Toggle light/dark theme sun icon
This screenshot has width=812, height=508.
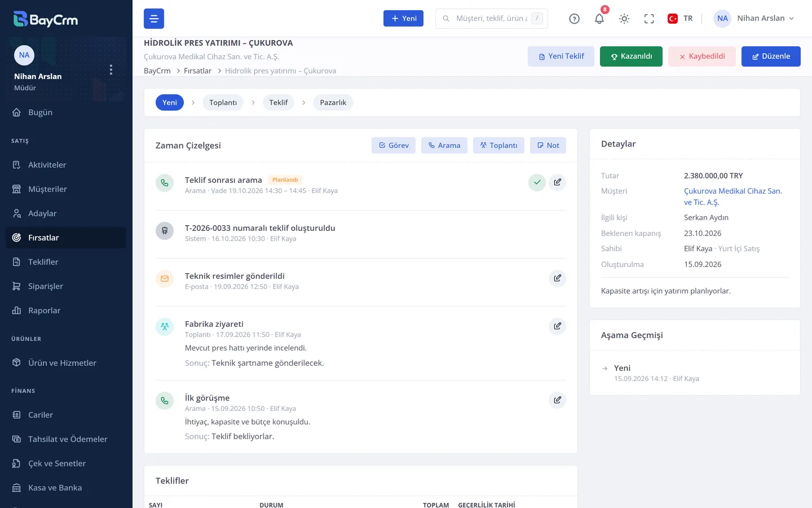624,19
